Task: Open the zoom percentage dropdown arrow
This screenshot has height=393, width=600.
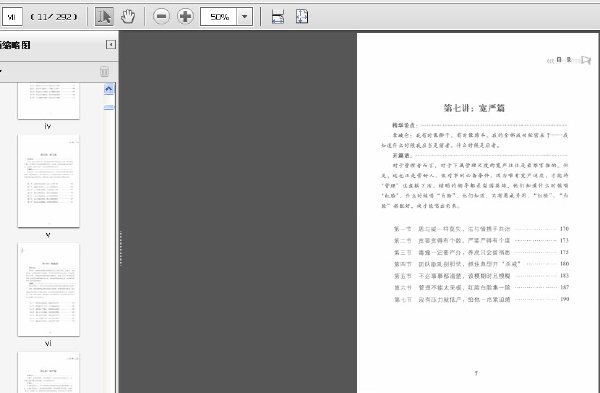Action: point(245,17)
